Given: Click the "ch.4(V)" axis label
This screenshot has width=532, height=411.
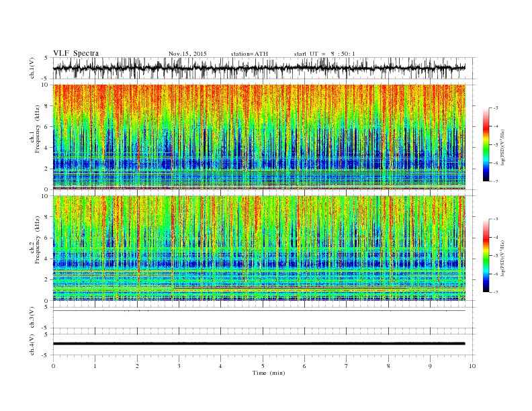Looking at the screenshot, I should (32, 345).
